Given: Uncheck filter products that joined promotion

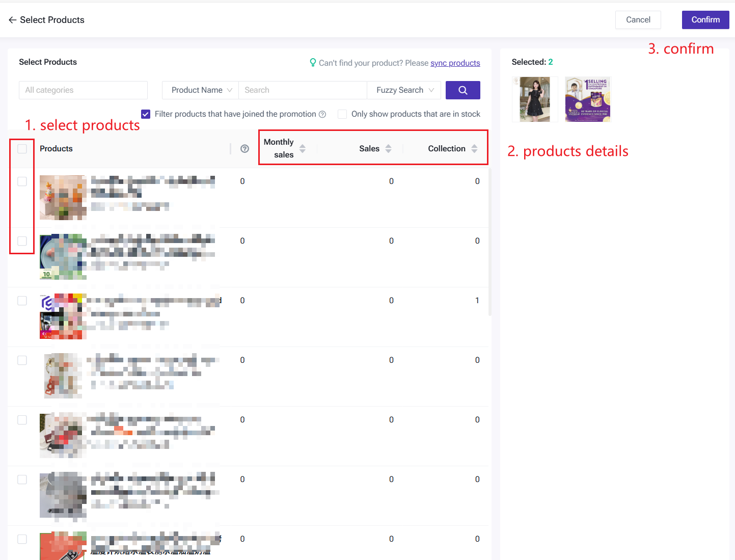Looking at the screenshot, I should (146, 114).
